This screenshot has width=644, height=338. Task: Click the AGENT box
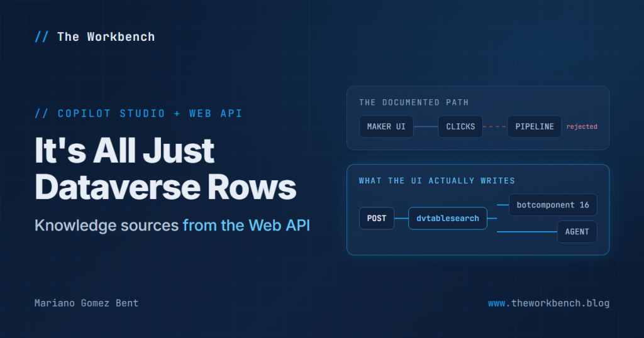(577, 232)
